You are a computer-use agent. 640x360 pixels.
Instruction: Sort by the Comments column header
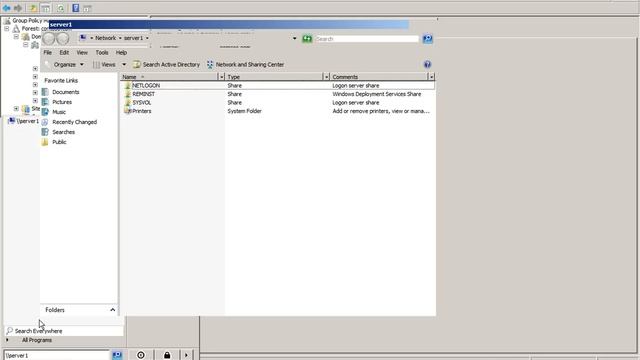[380, 77]
